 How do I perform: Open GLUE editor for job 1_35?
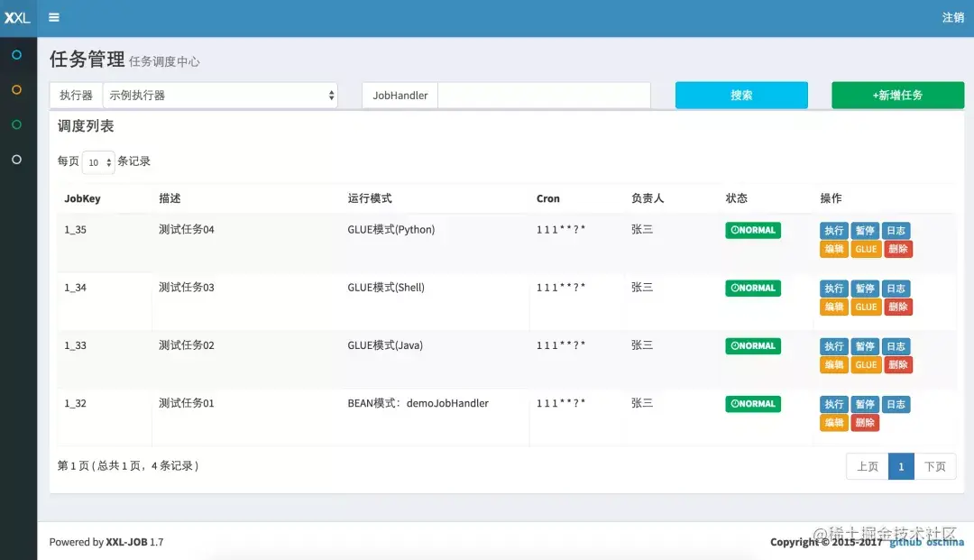866,249
